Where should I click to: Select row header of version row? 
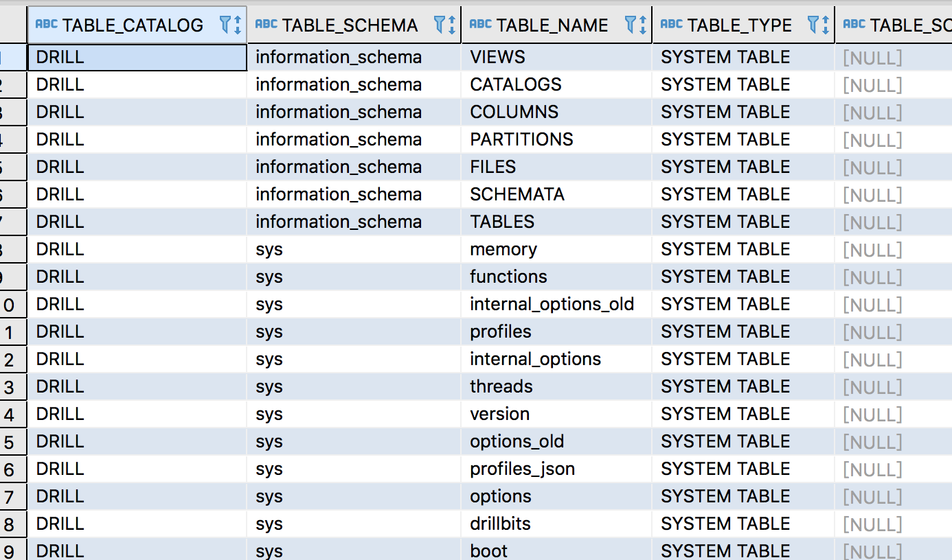pos(13,414)
